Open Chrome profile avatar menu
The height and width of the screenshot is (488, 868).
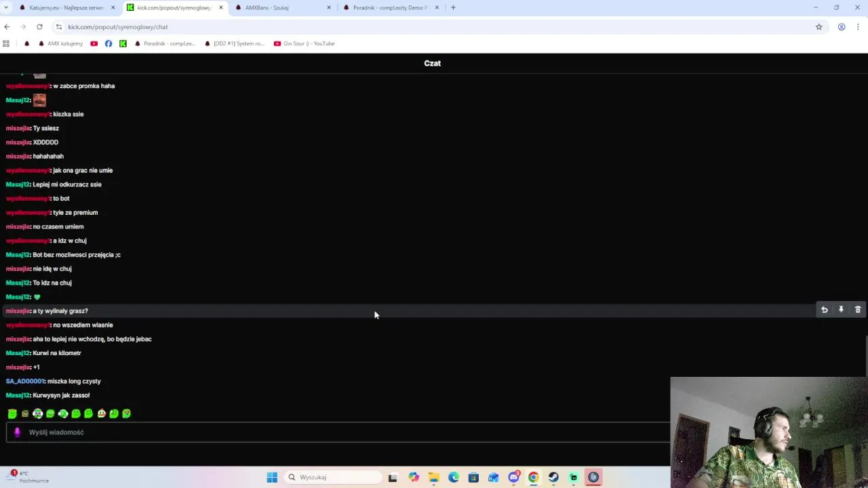coord(842,26)
